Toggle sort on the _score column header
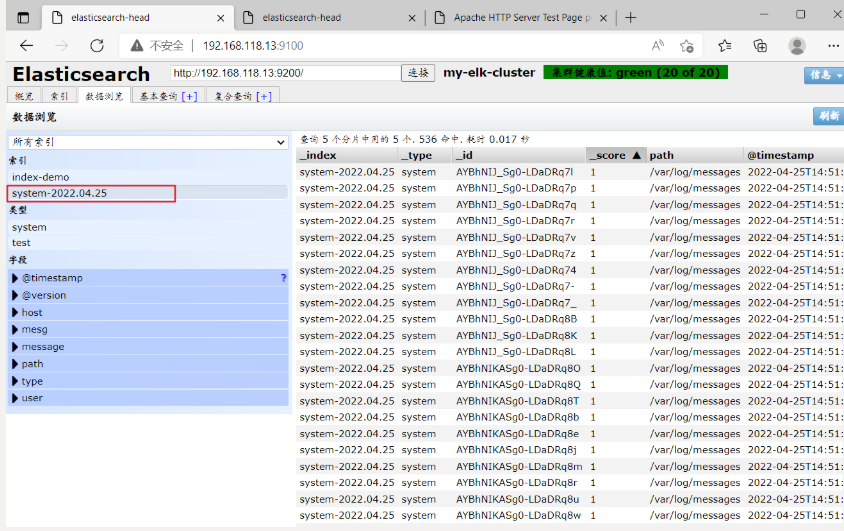The width and height of the screenshot is (844, 531). [615, 155]
